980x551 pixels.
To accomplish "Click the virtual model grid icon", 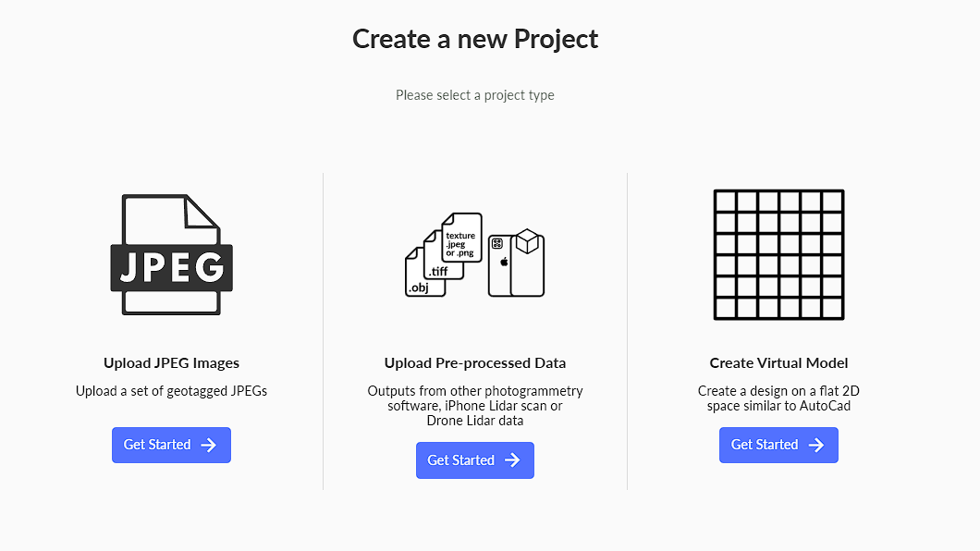I will tap(778, 254).
